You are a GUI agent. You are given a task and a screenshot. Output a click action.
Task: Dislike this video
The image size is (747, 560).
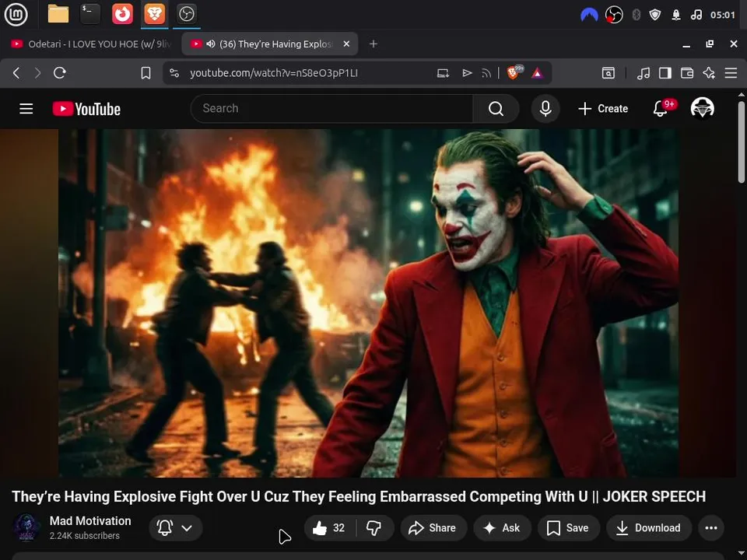click(374, 527)
